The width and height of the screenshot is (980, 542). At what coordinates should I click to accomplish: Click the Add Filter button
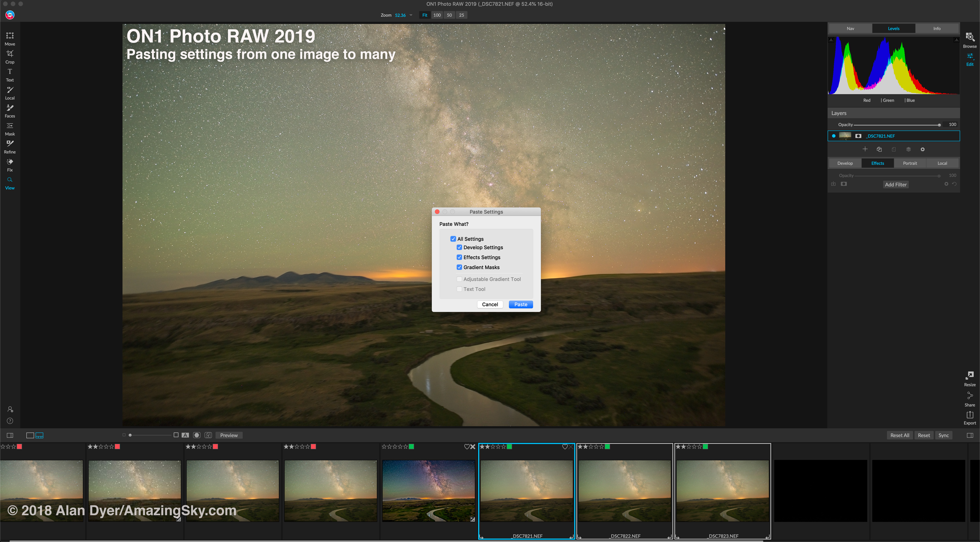coord(896,184)
